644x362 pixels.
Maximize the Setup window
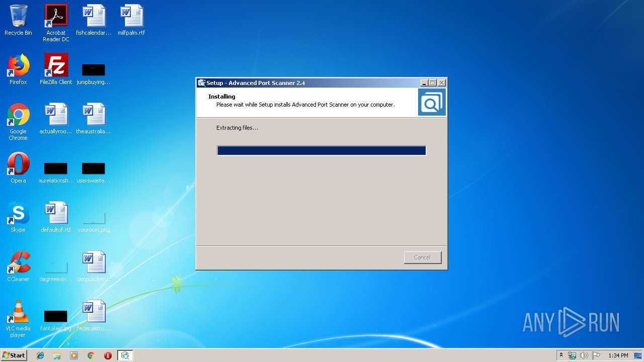tap(433, 83)
